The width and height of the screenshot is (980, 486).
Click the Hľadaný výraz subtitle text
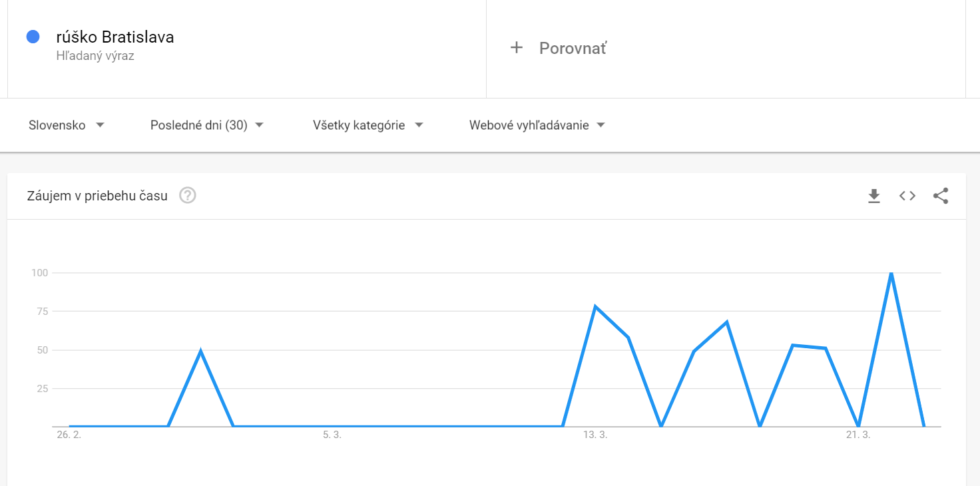95,56
